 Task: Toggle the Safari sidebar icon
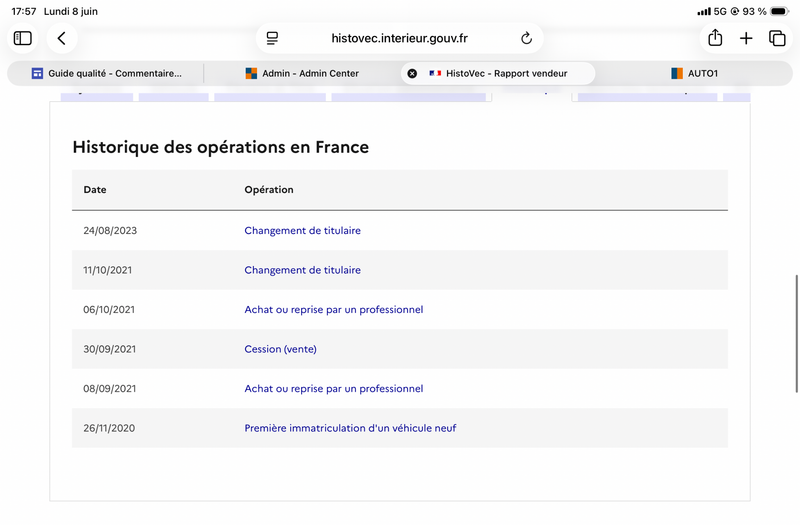[22, 38]
